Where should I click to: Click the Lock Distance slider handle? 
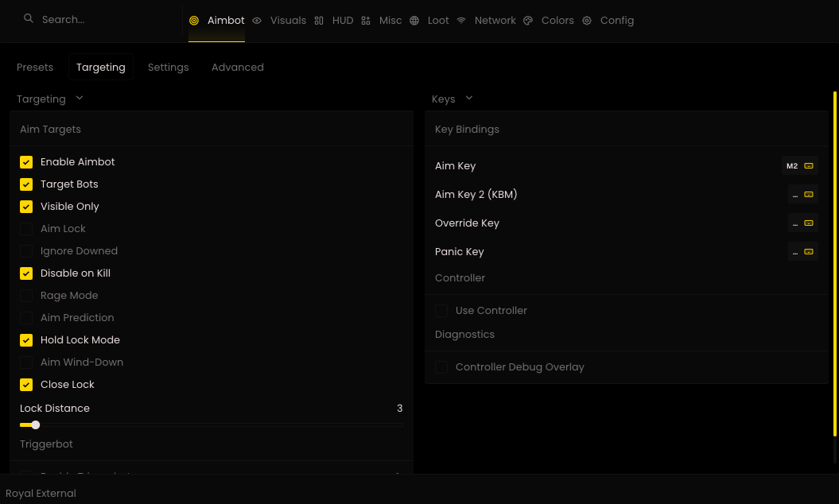(35, 425)
